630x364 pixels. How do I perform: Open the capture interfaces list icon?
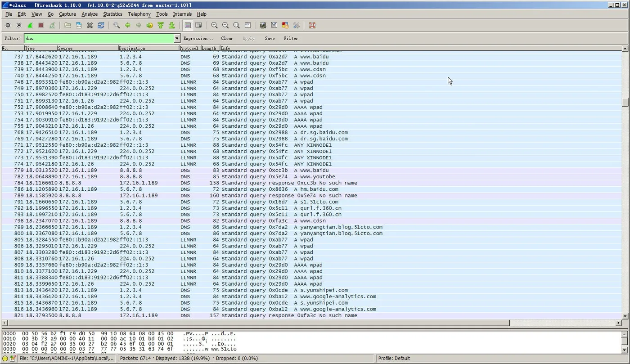(8, 26)
